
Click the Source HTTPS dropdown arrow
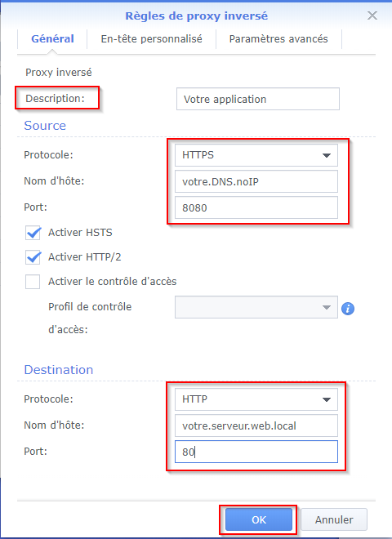[327, 155]
